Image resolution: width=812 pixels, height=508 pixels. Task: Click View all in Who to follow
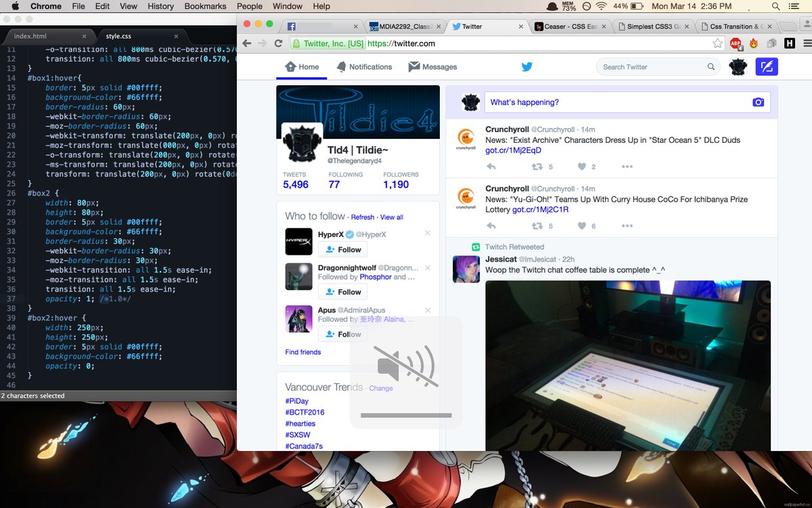392,217
